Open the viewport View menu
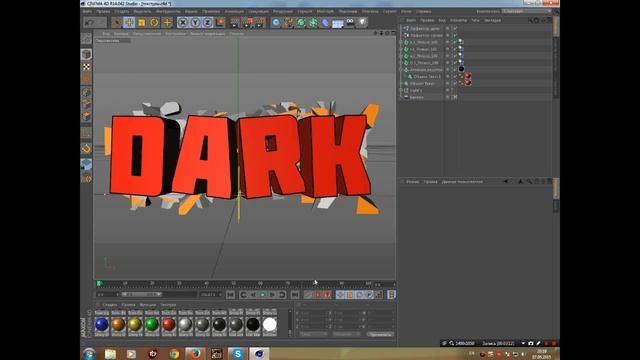 click(106, 33)
